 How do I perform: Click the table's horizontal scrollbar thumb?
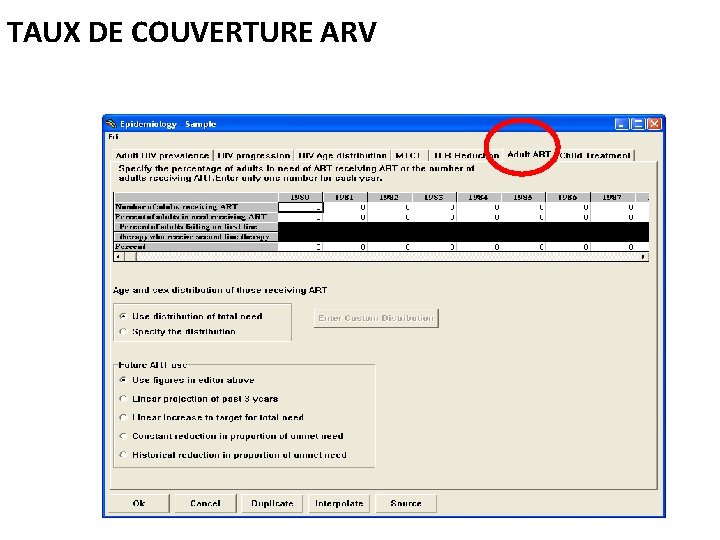pos(130,257)
